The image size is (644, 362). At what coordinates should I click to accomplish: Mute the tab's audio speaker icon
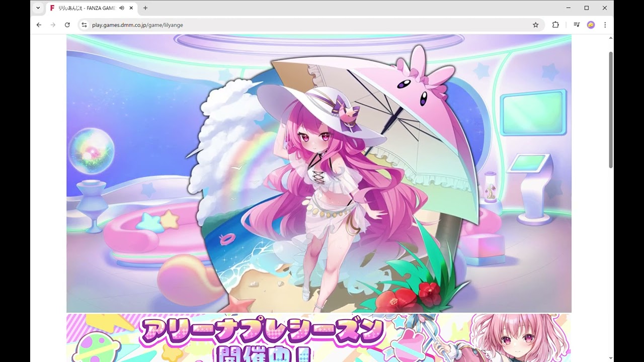coord(122,8)
